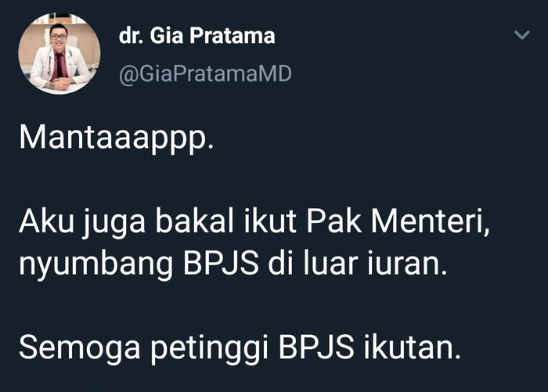Viewport: 548px width, 392px height.
Task: Click the word 'Aku'
Action: coord(47,221)
